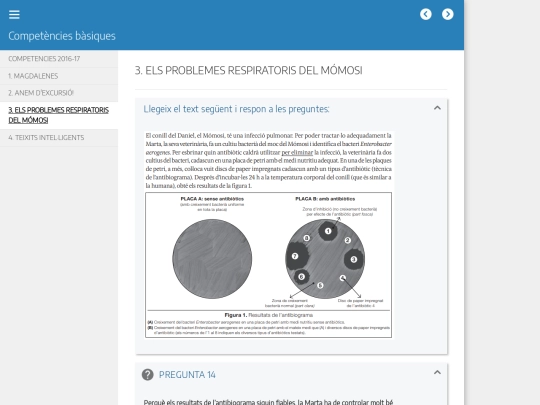Click the PREGUNTA 14 heading
This screenshot has height=405, width=540.
click(x=187, y=375)
